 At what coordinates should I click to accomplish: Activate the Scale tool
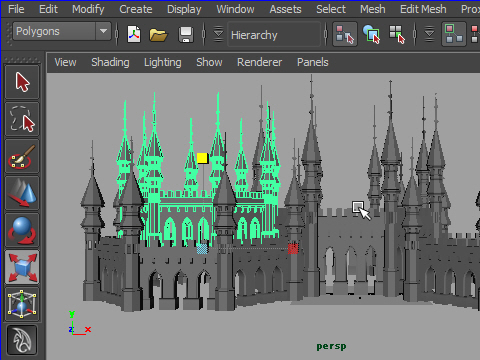pyautogui.click(x=22, y=268)
